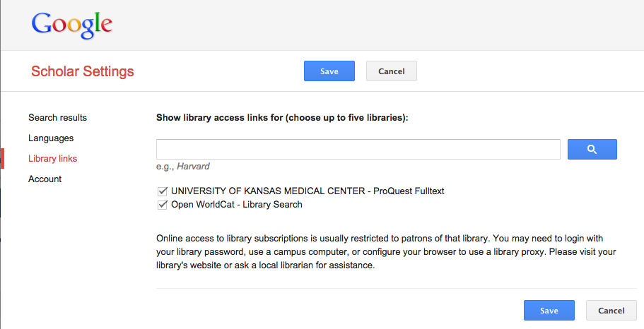The width and height of the screenshot is (644, 329).
Task: Click the ProQuest Fulltext label text
Action: click(409, 191)
